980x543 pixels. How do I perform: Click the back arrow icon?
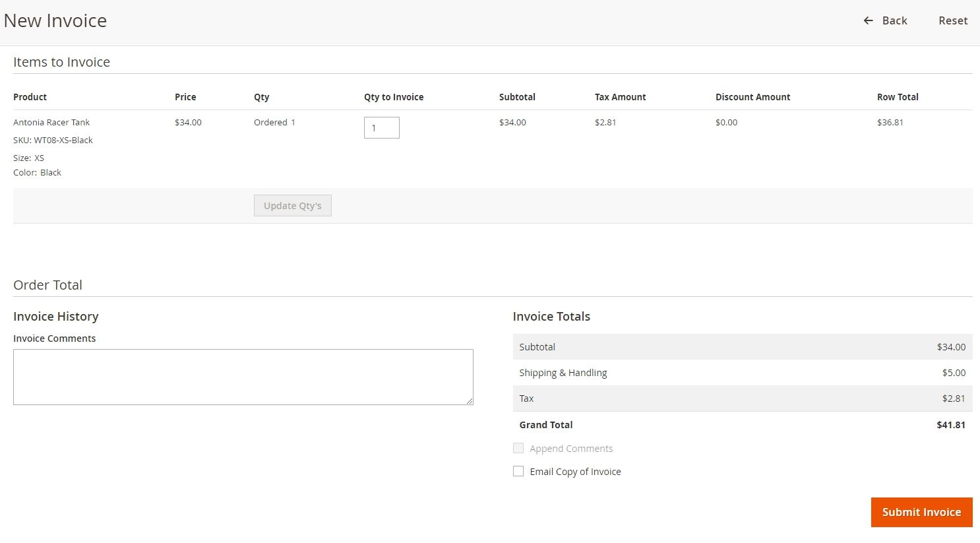868,20
